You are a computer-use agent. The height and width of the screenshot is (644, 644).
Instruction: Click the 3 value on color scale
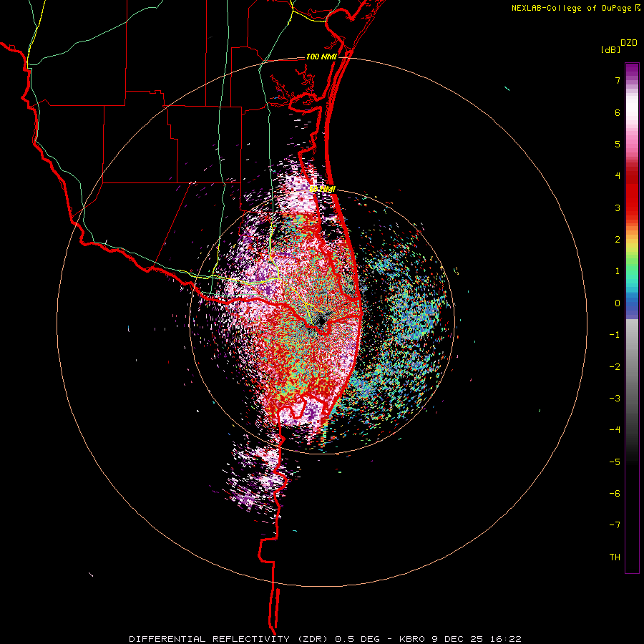[618, 208]
